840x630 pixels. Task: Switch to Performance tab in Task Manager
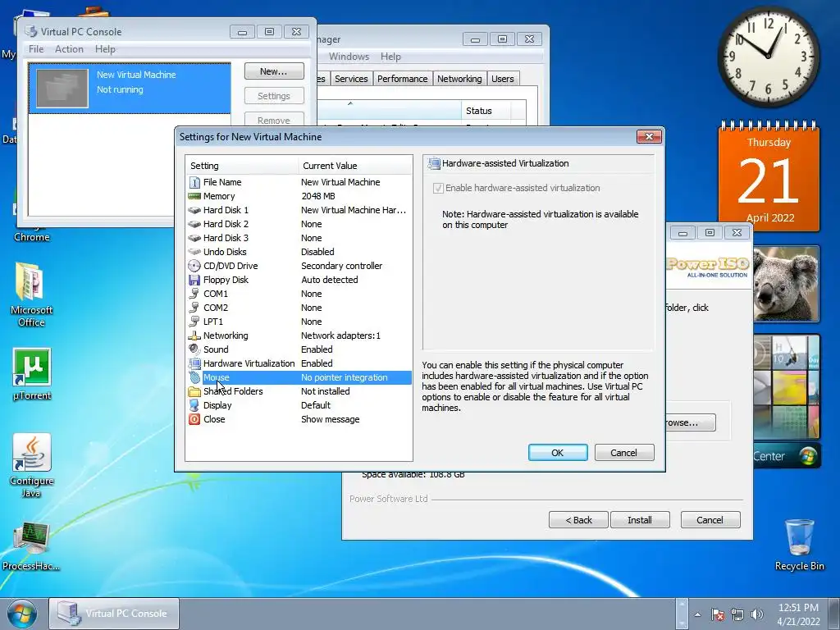(402, 79)
